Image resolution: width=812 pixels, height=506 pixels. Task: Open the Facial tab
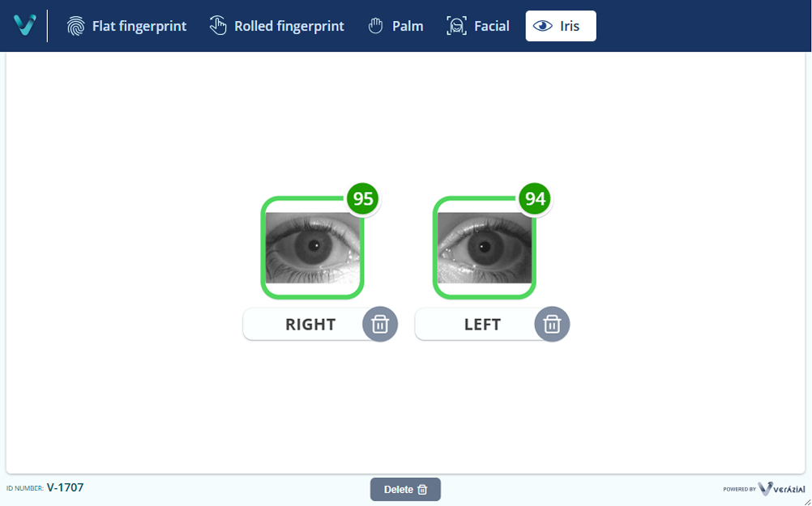point(477,26)
